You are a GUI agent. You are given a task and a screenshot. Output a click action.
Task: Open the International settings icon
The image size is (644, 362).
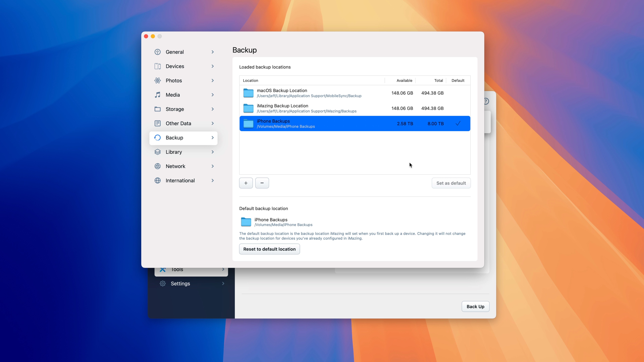[158, 180]
